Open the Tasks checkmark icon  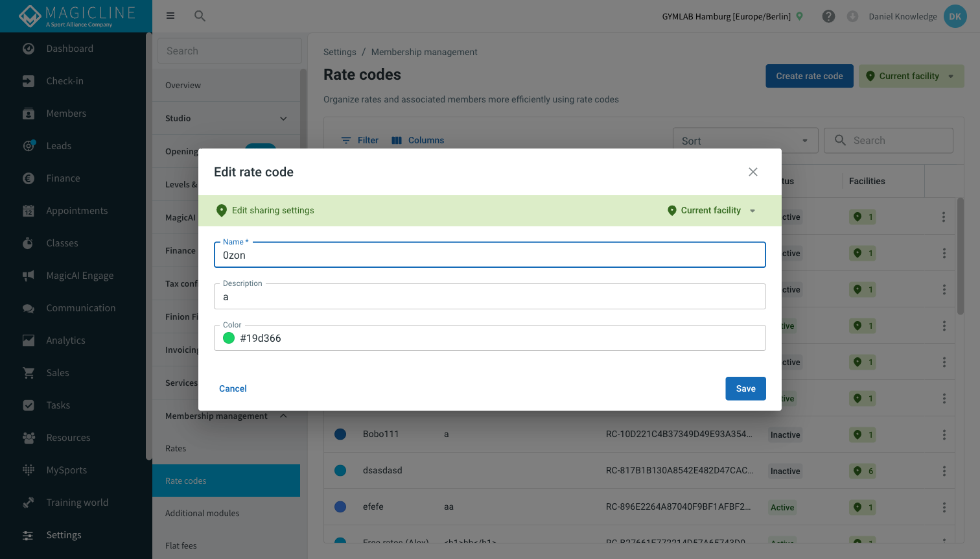[x=29, y=405]
